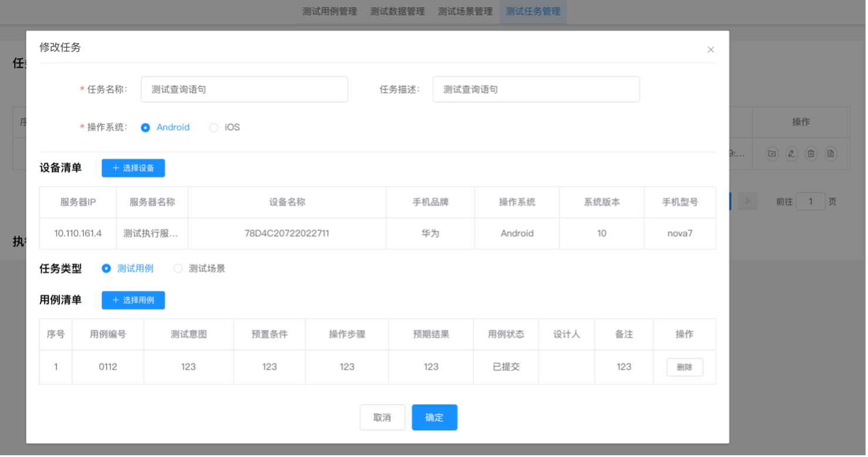Click the pencil edit icon in the task row
This screenshot has width=868, height=457.
pos(792,154)
